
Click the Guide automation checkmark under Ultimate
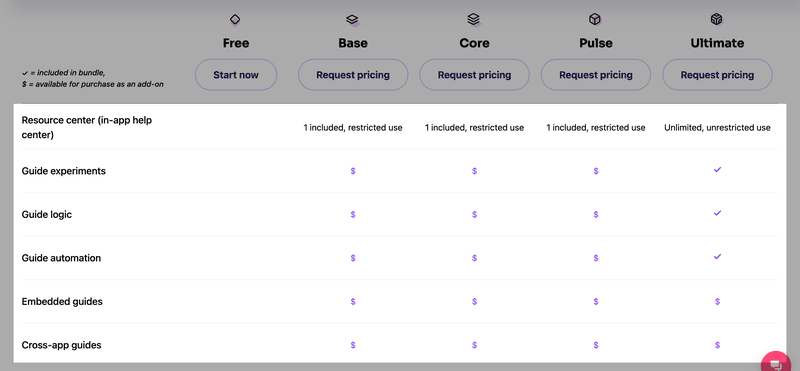point(717,256)
